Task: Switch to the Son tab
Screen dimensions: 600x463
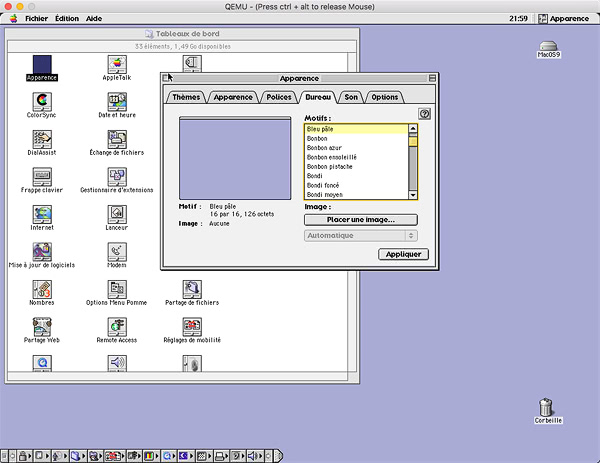Action: (x=351, y=97)
